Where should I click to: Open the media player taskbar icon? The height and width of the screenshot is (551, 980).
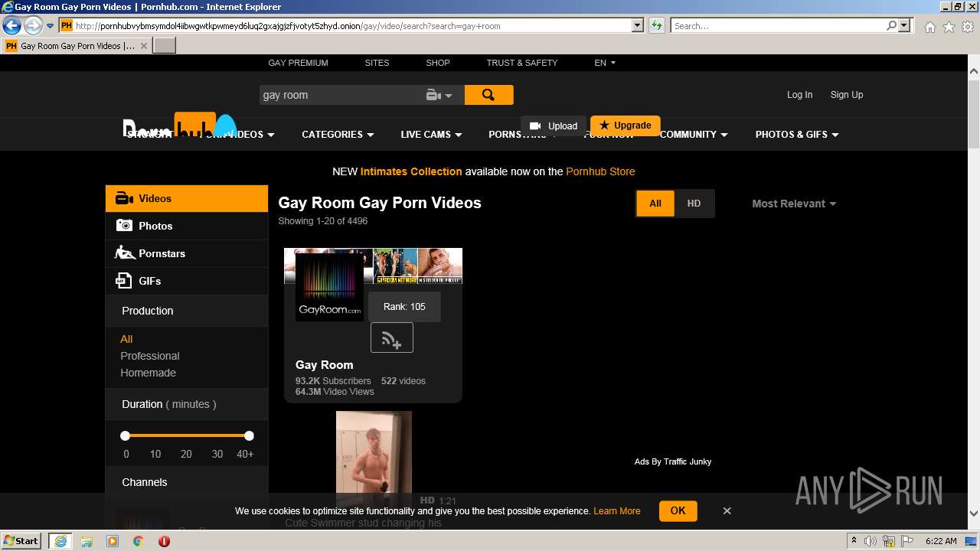pos(113,541)
